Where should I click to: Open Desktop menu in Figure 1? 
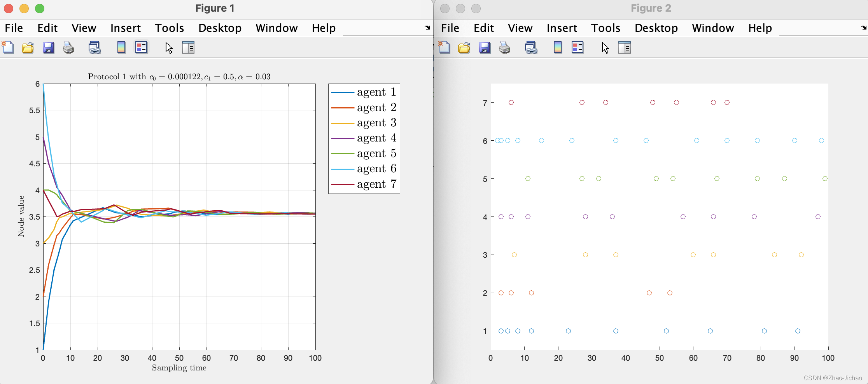(x=220, y=28)
